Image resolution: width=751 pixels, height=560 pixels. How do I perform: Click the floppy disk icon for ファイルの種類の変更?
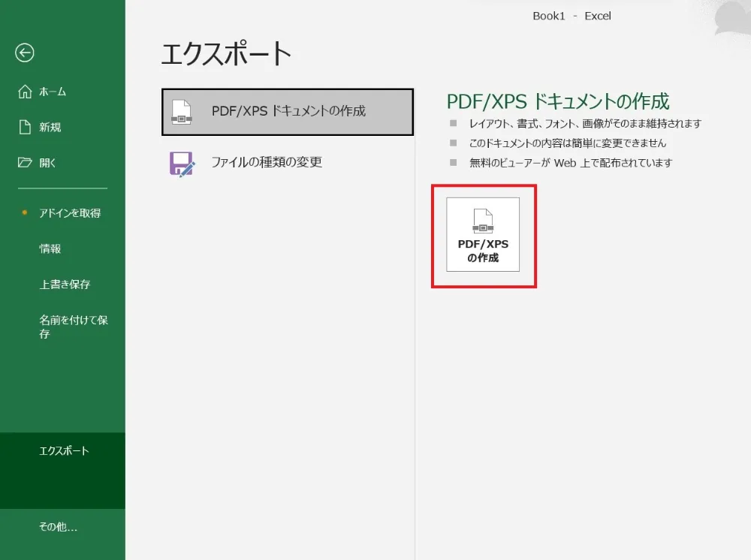tap(182, 164)
